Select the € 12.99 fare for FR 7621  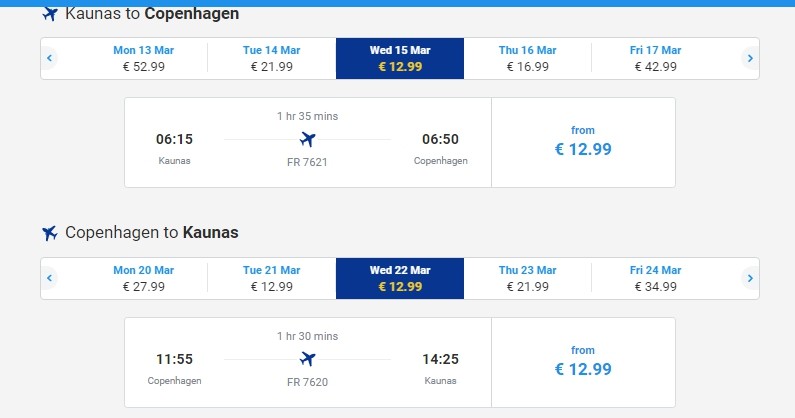[x=583, y=142]
